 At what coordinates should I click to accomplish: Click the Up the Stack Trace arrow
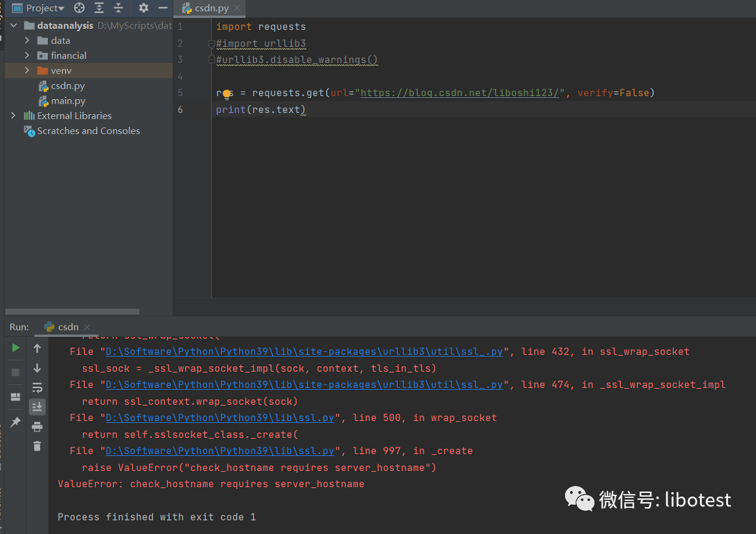coord(37,348)
